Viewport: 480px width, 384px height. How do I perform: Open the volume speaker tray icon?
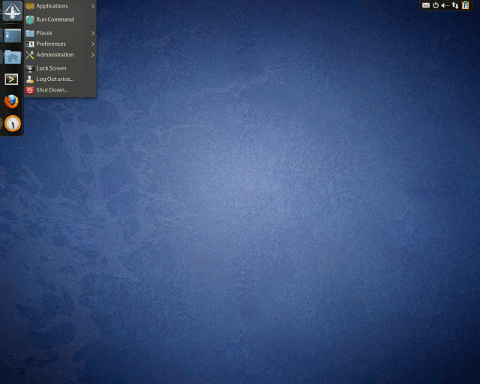pyautogui.click(x=445, y=5)
